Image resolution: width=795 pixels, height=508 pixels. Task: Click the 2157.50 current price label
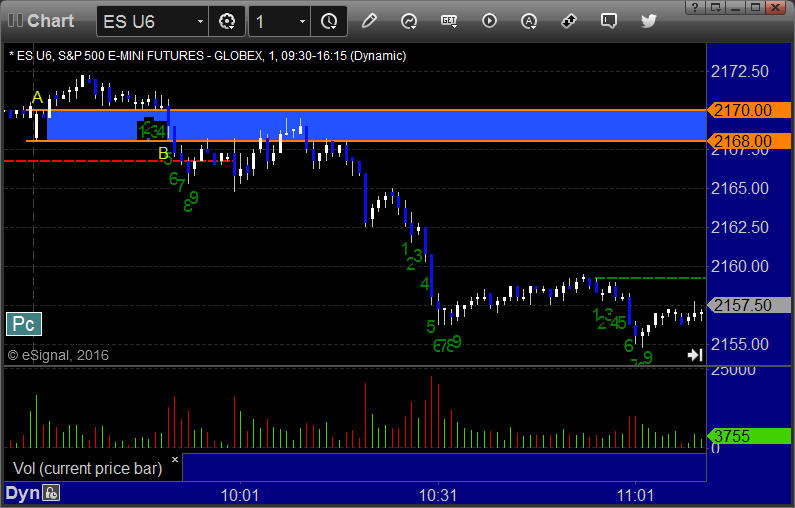[x=749, y=305]
